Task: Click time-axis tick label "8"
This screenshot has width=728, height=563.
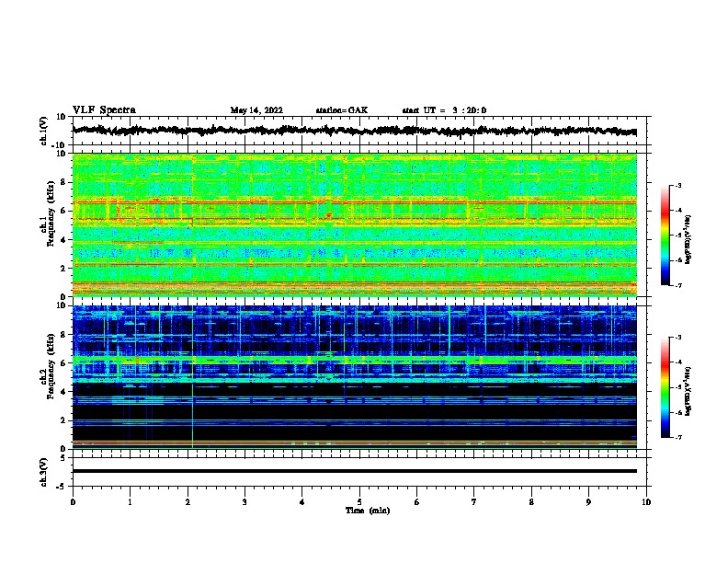Action: [531, 502]
